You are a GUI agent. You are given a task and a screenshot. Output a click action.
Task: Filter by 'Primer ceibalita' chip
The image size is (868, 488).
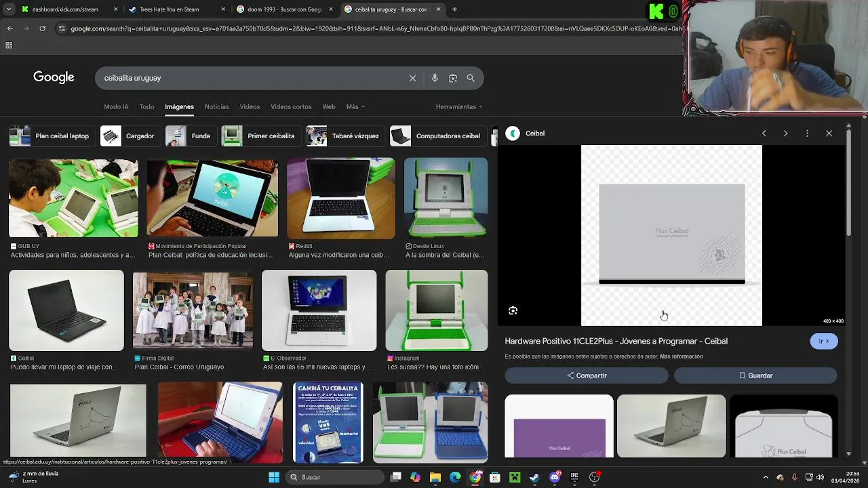coord(260,136)
